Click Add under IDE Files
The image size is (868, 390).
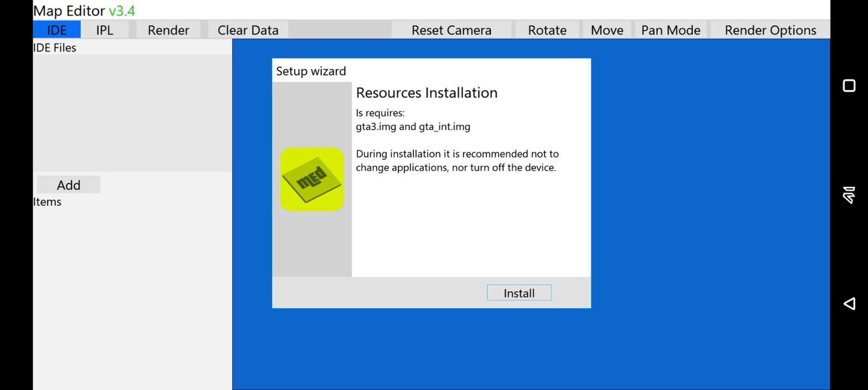pyautogui.click(x=68, y=184)
